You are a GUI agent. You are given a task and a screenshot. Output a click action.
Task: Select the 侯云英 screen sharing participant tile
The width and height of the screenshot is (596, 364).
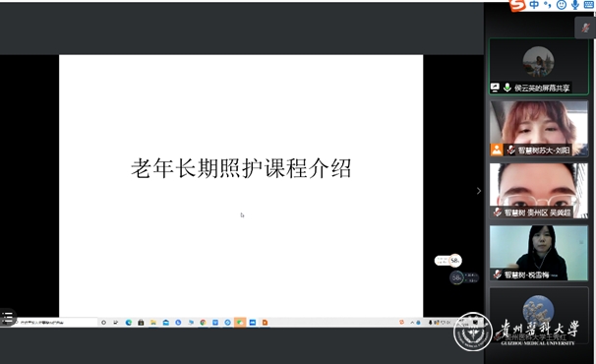(539, 66)
